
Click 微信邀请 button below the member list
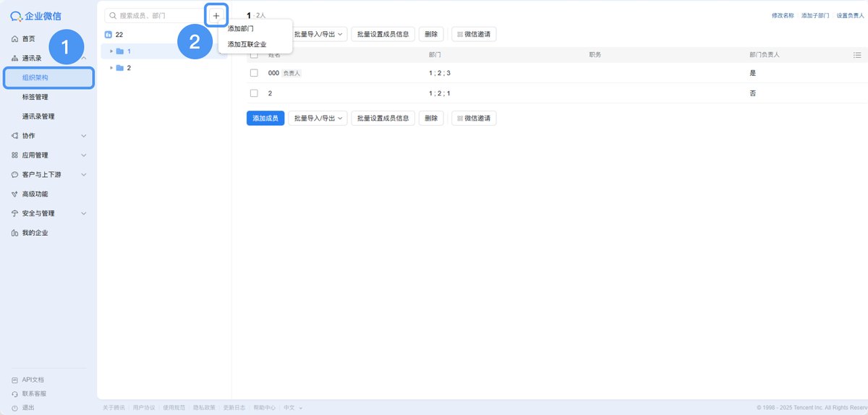(x=474, y=118)
